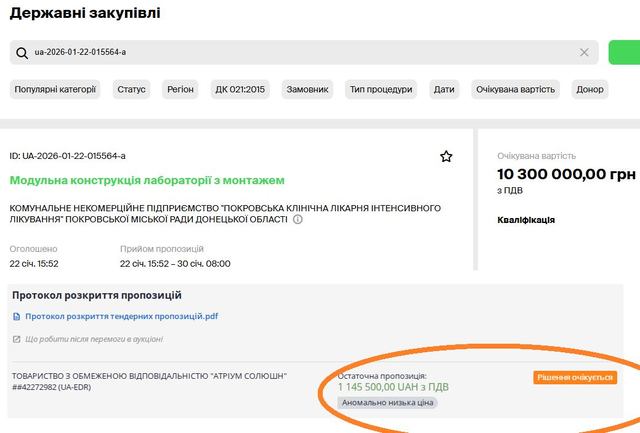
Task: Click the PDF document icon
Action: [16, 317]
